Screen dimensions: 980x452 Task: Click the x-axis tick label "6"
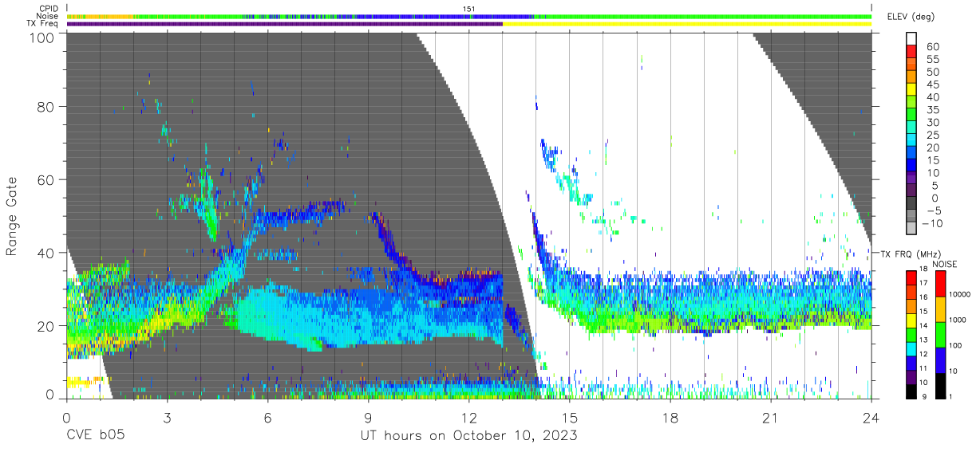268,418
